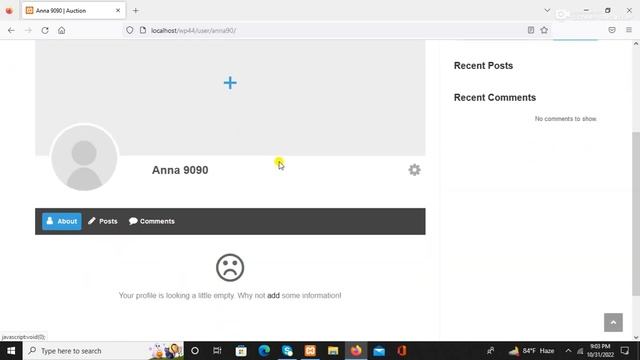
Task: Show hidden system tray icons chevron
Action: 568,351
